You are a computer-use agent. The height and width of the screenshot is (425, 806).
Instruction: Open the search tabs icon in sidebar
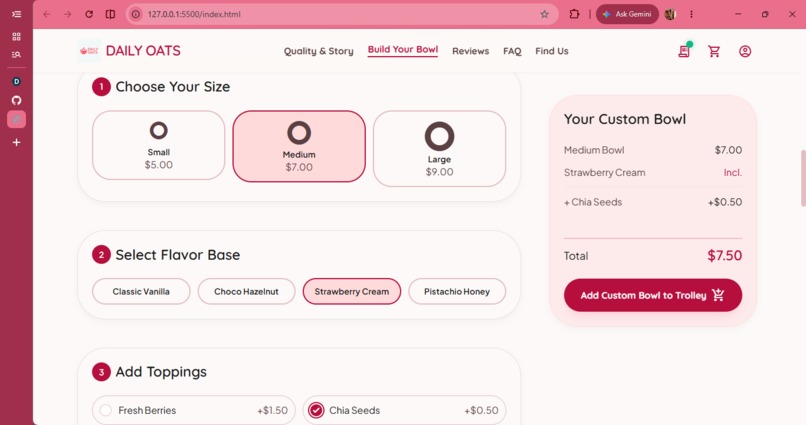(x=16, y=54)
